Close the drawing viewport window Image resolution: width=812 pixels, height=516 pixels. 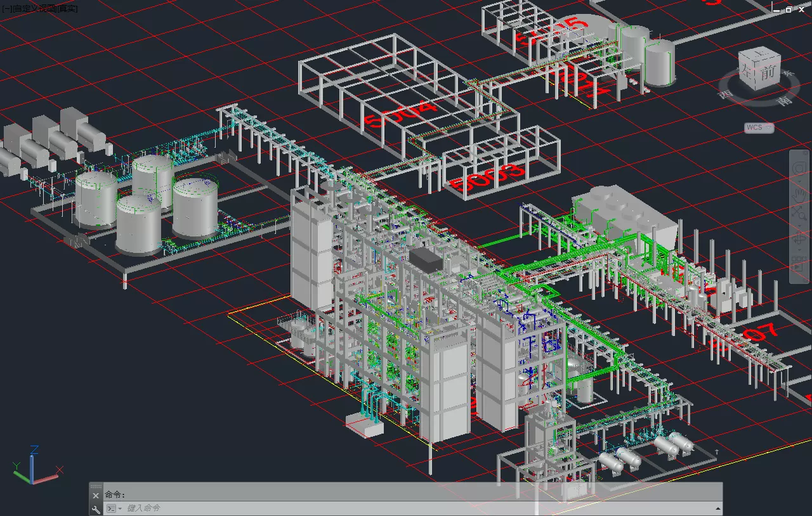[801, 9]
